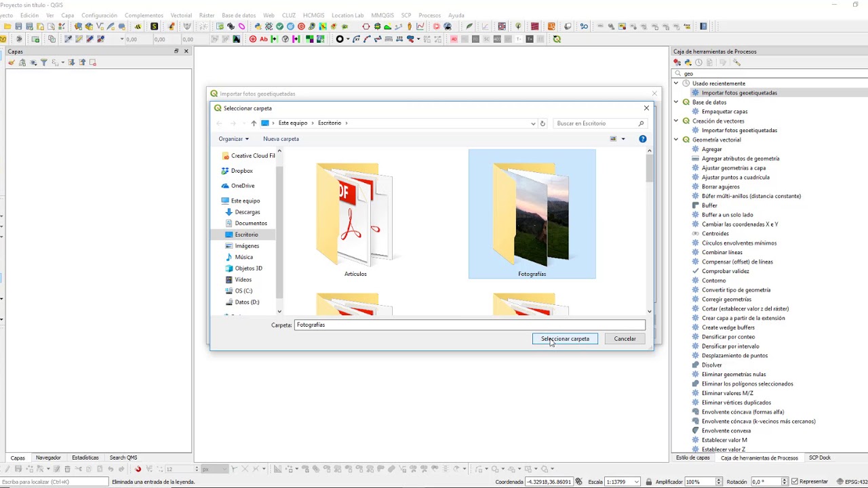Open Datos (D:) drive in sidebar
Screen dimensions: 868x488
[x=242, y=302]
